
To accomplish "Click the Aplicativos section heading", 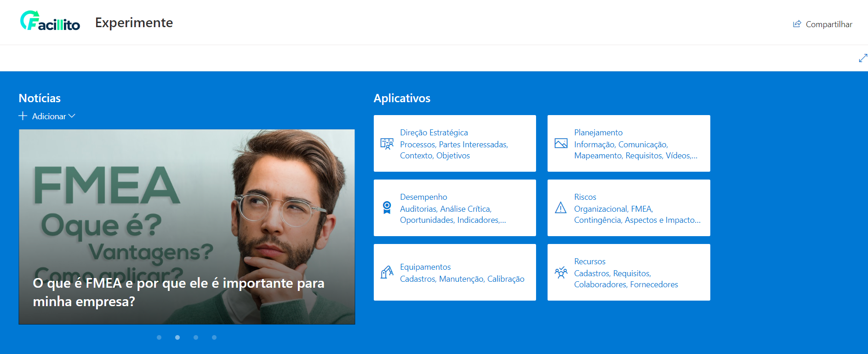I will pos(402,98).
